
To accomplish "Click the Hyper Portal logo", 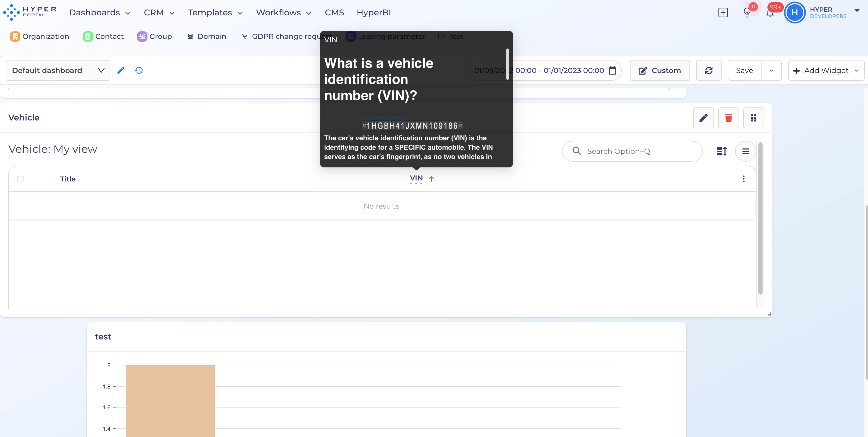I will tap(30, 12).
